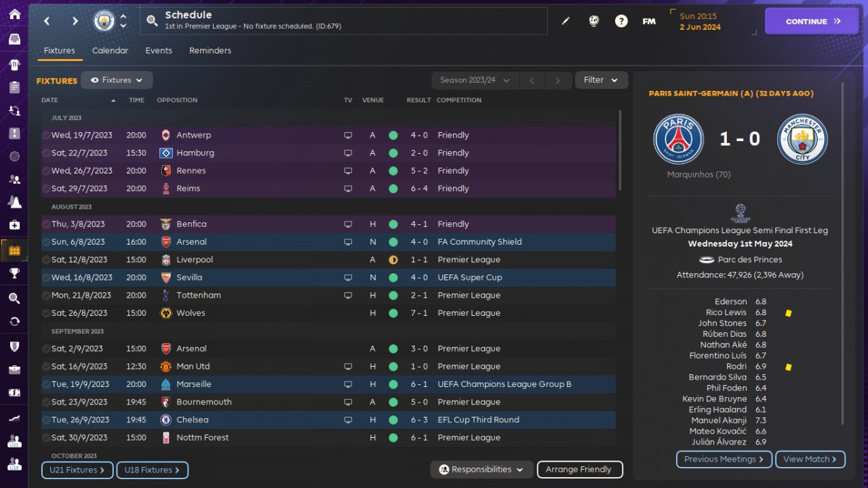Switch to the Calendar tab

(110, 51)
